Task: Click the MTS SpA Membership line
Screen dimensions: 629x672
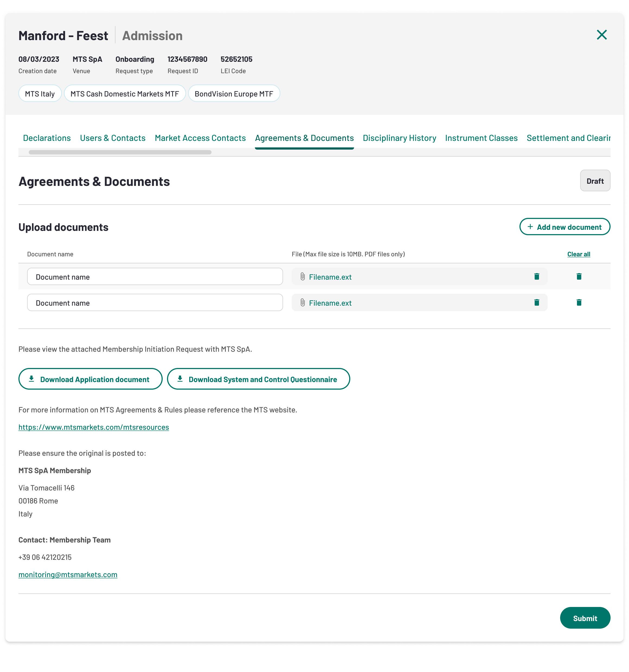Action: [55, 471]
